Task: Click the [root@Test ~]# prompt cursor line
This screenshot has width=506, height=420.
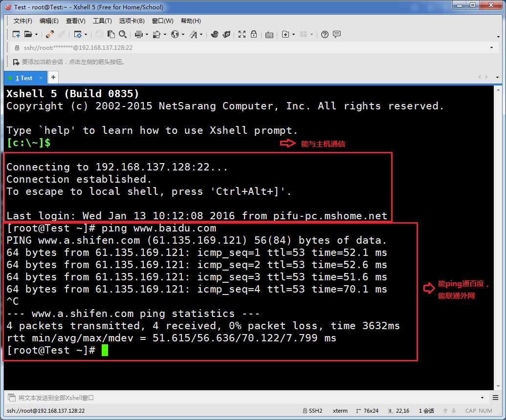Action: (57, 350)
